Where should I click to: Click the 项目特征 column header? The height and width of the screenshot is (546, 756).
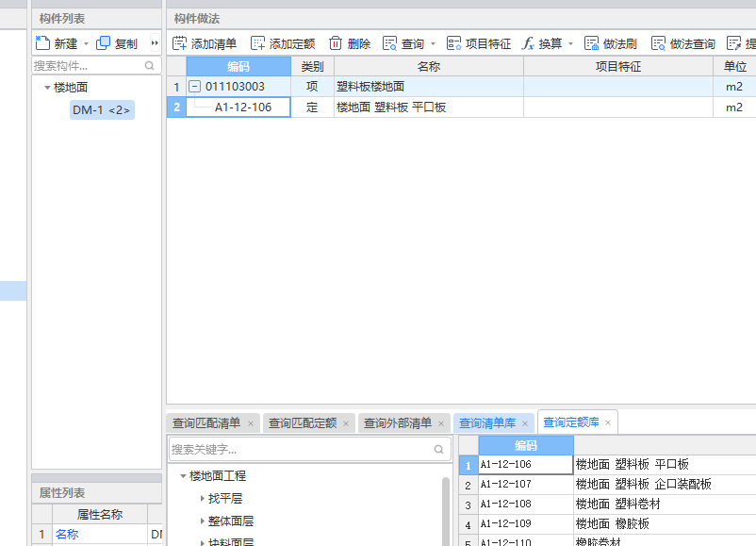[x=618, y=67]
